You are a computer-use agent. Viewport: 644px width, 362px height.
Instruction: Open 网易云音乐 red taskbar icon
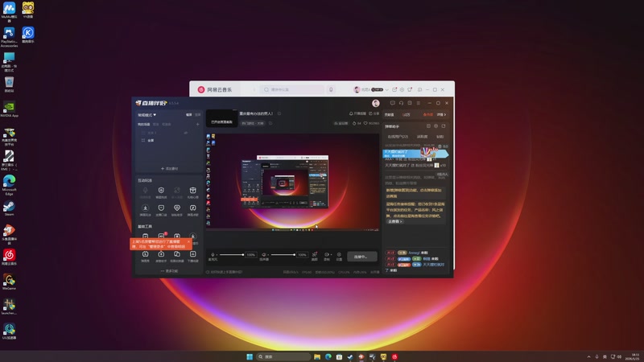394,356
